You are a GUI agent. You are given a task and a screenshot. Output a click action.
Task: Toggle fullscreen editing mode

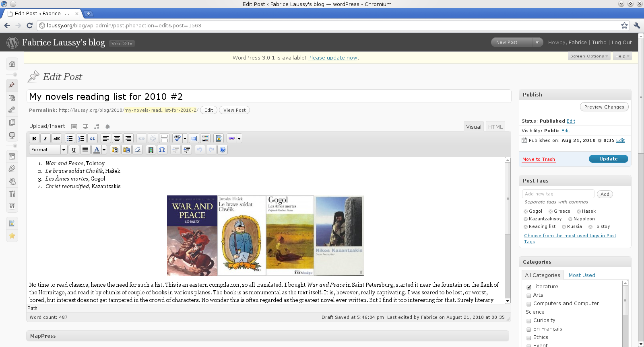point(194,138)
